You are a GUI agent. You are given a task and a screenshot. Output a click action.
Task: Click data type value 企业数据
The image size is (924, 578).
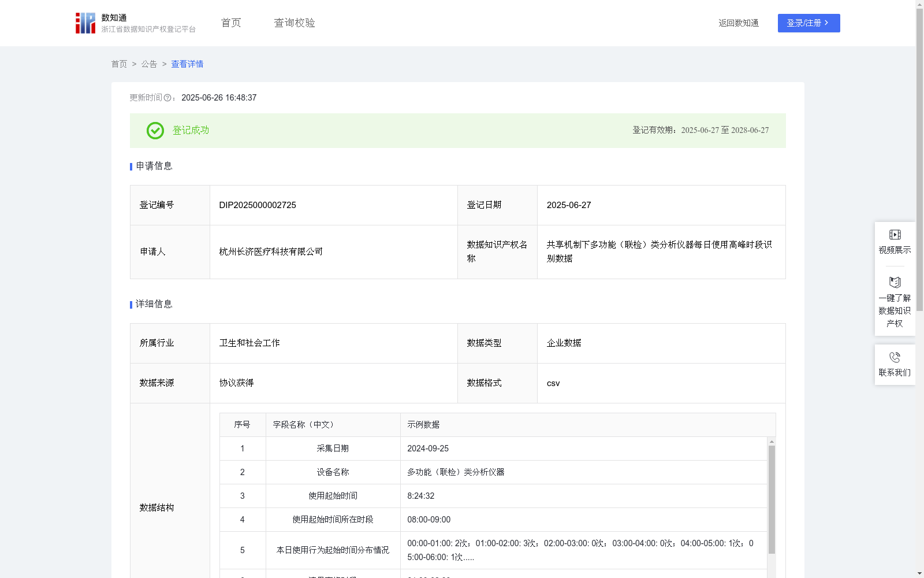tap(564, 343)
